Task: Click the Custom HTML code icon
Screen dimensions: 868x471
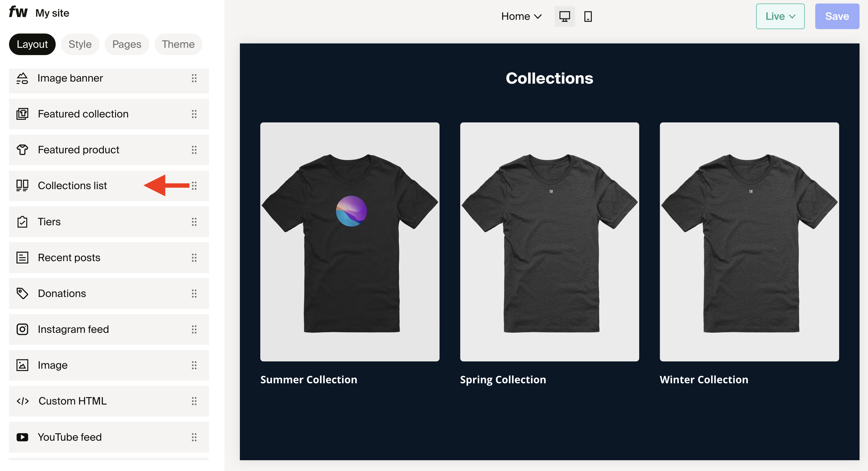Action: (22, 401)
